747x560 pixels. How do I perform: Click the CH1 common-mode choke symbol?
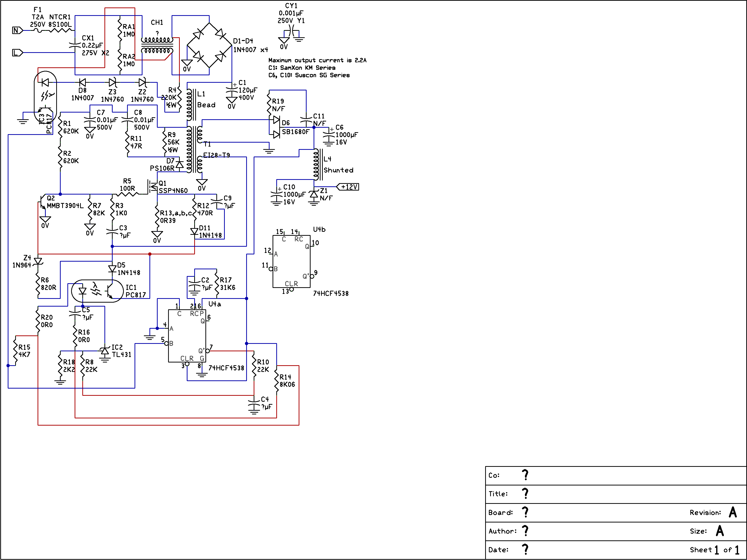pyautogui.click(x=157, y=45)
